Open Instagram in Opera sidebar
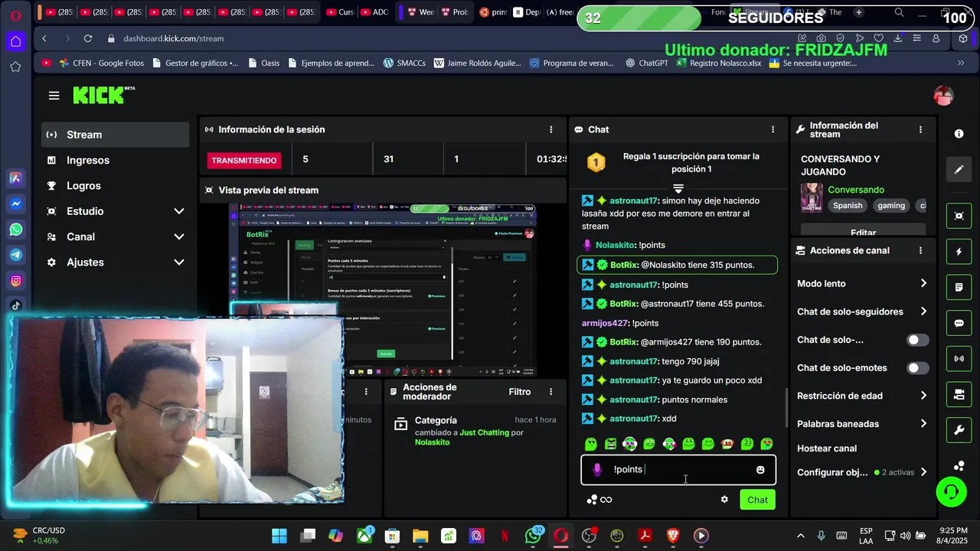 tap(15, 281)
